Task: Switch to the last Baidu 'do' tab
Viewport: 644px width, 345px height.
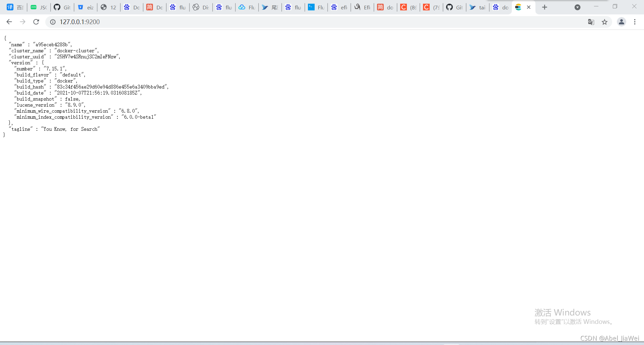Action: click(x=500, y=7)
